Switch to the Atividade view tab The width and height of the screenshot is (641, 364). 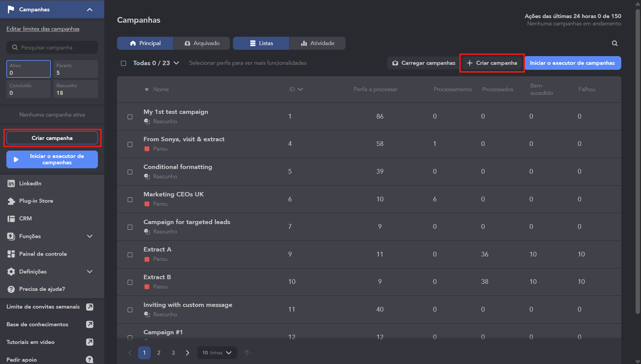(317, 43)
